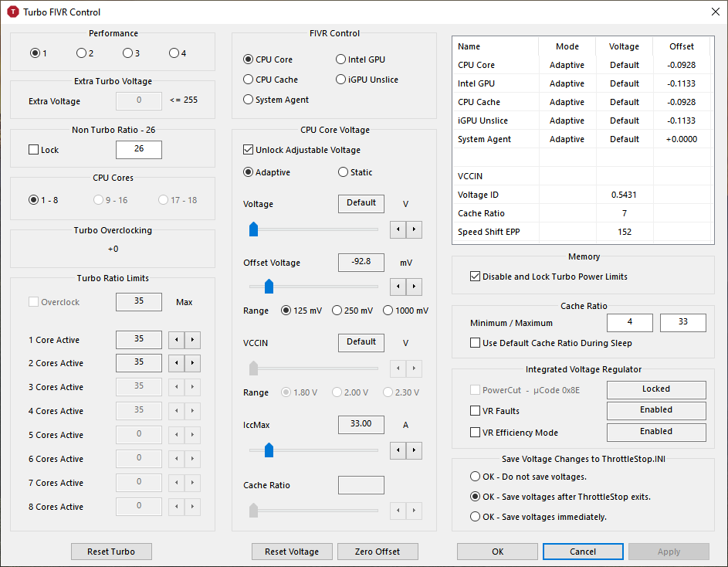Decrease IccMax with left arrow button
This screenshot has width=728, height=567.
(398, 450)
